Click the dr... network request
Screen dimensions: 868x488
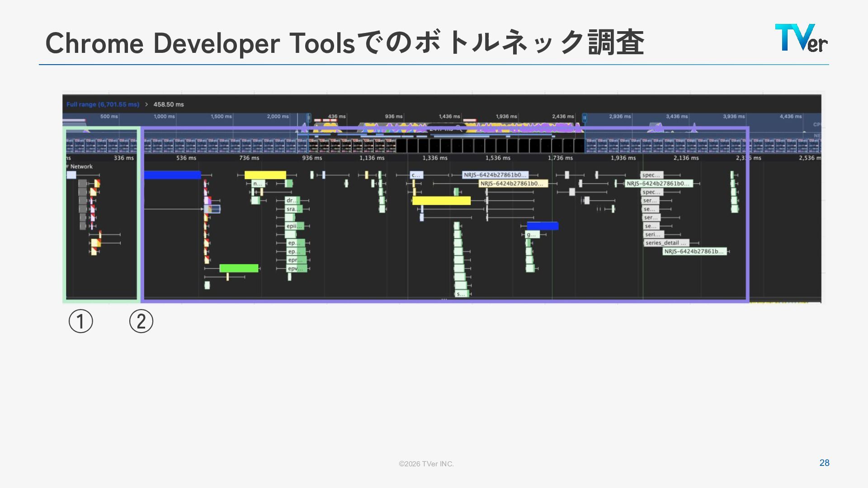[x=292, y=201]
